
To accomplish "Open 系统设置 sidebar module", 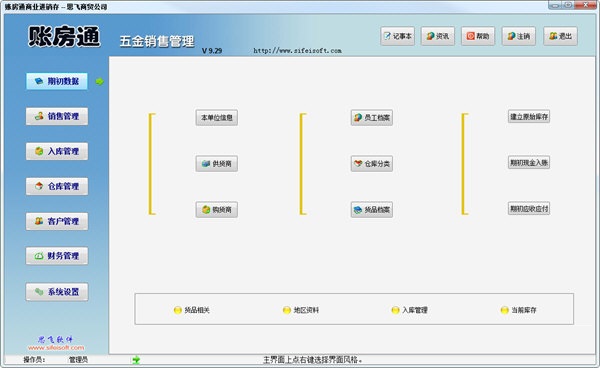I will point(57,292).
